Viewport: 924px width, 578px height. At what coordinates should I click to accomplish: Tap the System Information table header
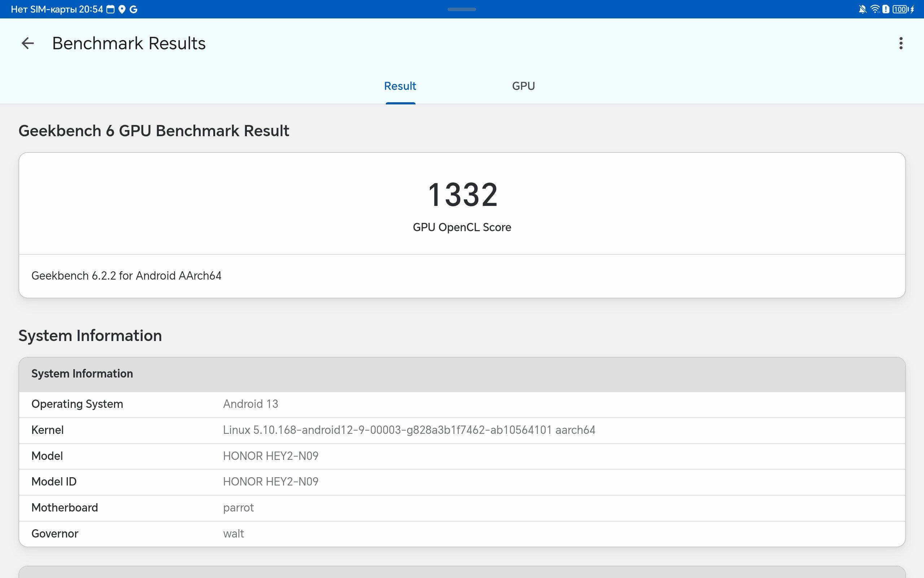pos(462,374)
